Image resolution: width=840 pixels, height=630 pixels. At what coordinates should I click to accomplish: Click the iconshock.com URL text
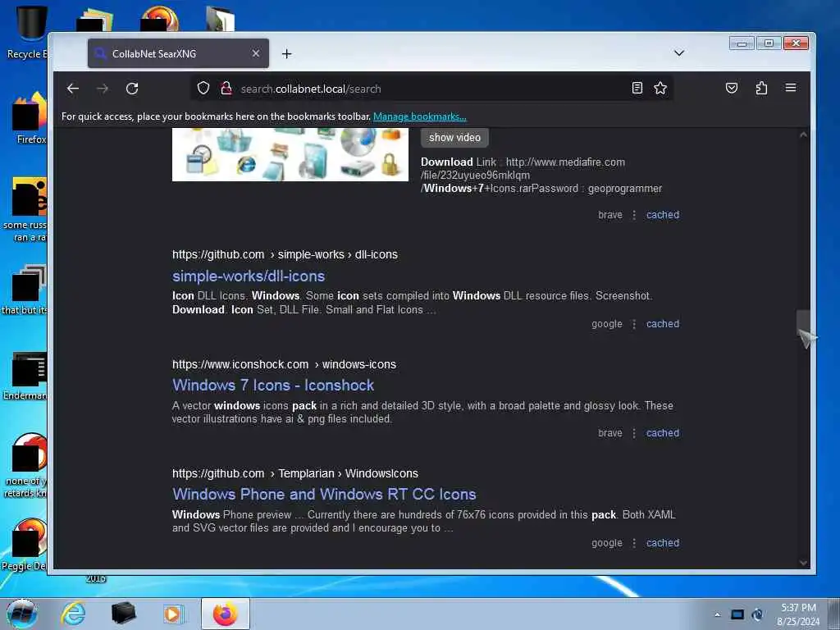click(284, 364)
